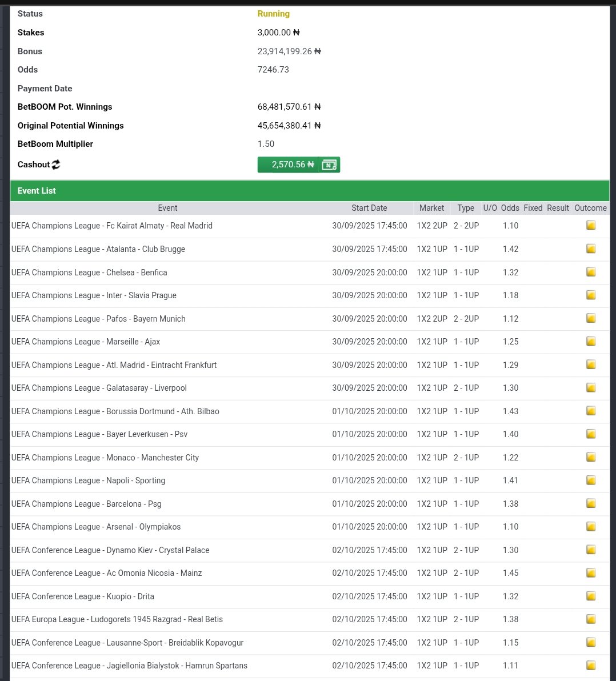Click the outcome icon for Galatasaray - Liverpool

tap(590, 387)
